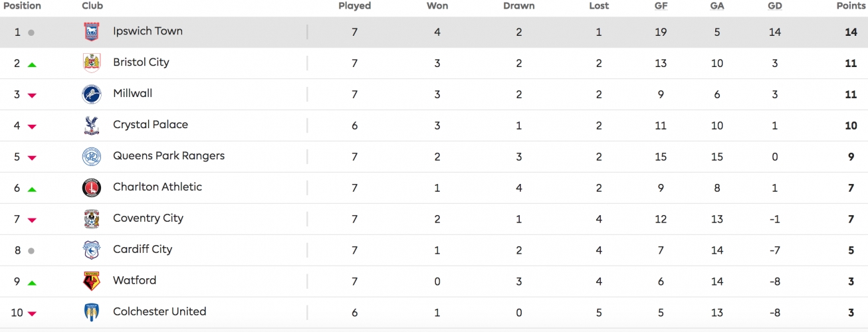
Task: Click the Bristol City club crest
Action: tap(91, 63)
